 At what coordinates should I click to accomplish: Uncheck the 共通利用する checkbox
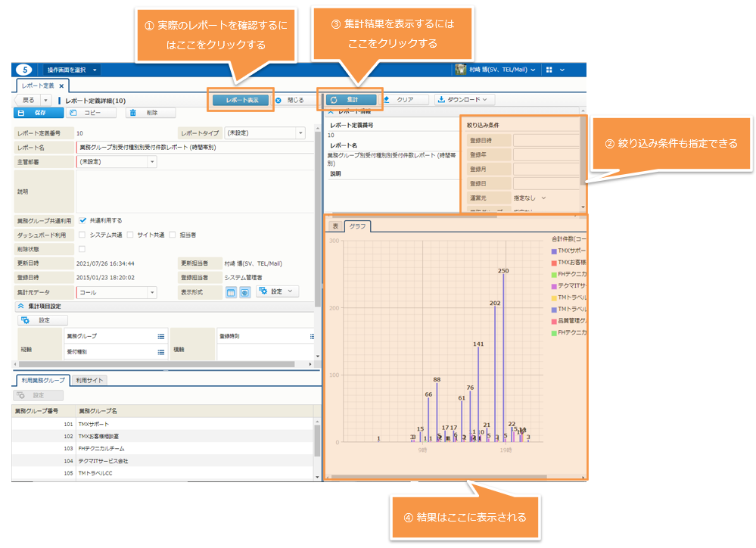82,221
